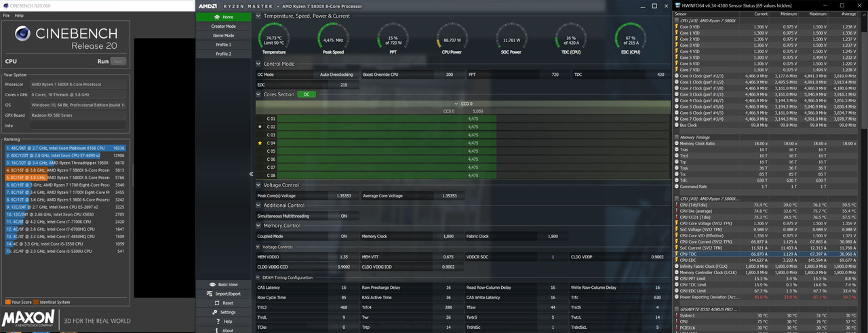Collapse the Control Mode section
The image size is (868, 333).
click(x=258, y=64)
